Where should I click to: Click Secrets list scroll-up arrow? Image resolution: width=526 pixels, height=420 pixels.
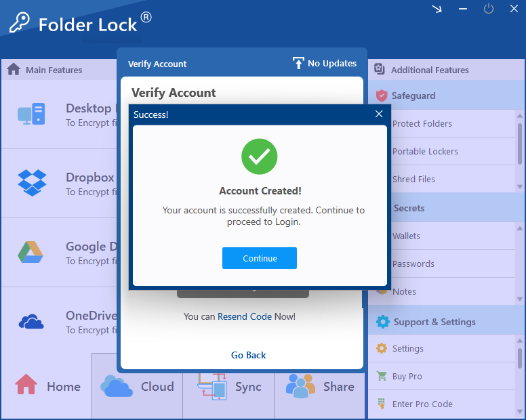click(x=520, y=228)
